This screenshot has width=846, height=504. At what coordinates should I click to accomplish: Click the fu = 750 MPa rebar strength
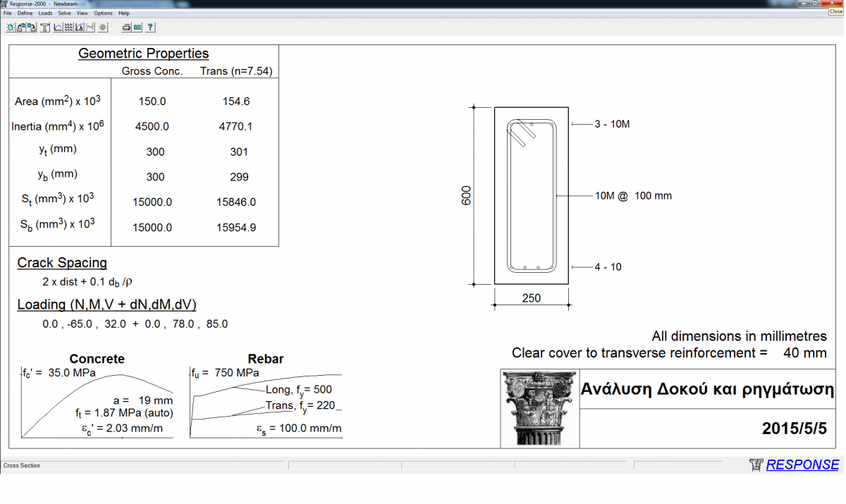coord(225,373)
